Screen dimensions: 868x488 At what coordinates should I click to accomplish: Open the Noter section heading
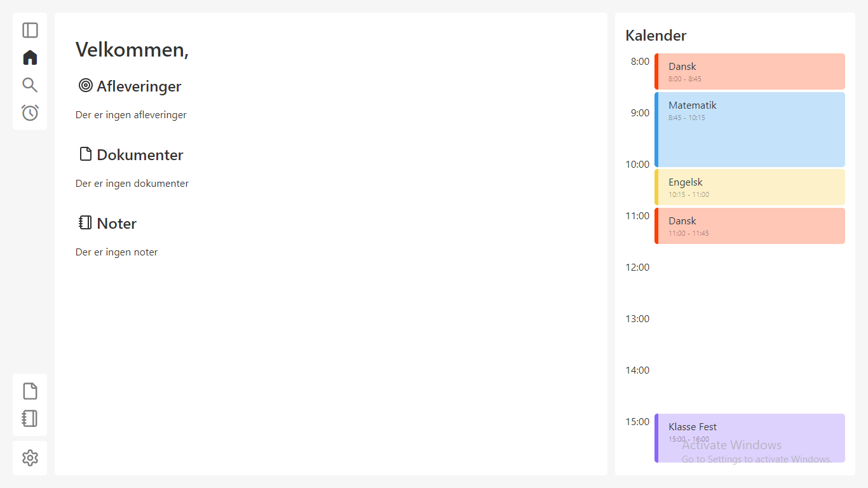click(x=117, y=224)
